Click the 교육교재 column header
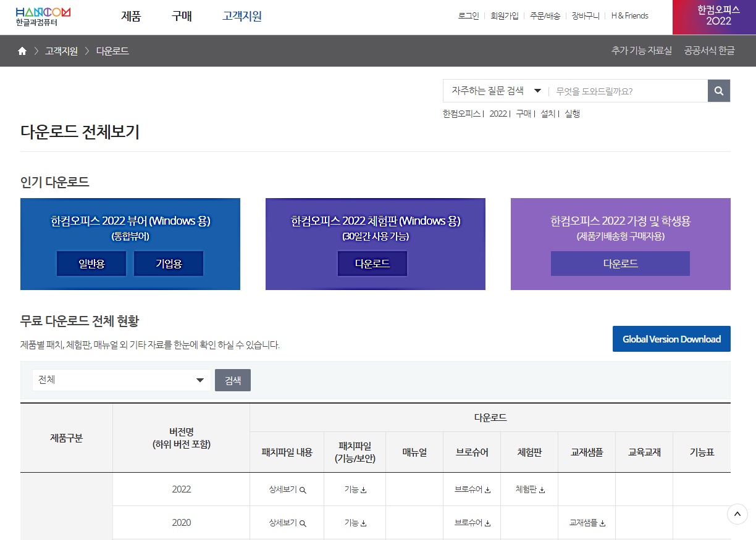This screenshot has height=540, width=756. [x=644, y=452]
